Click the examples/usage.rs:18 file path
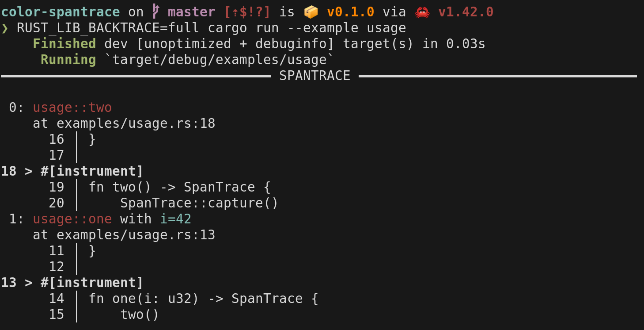Image resolution: width=644 pixels, height=330 pixels. [136, 123]
